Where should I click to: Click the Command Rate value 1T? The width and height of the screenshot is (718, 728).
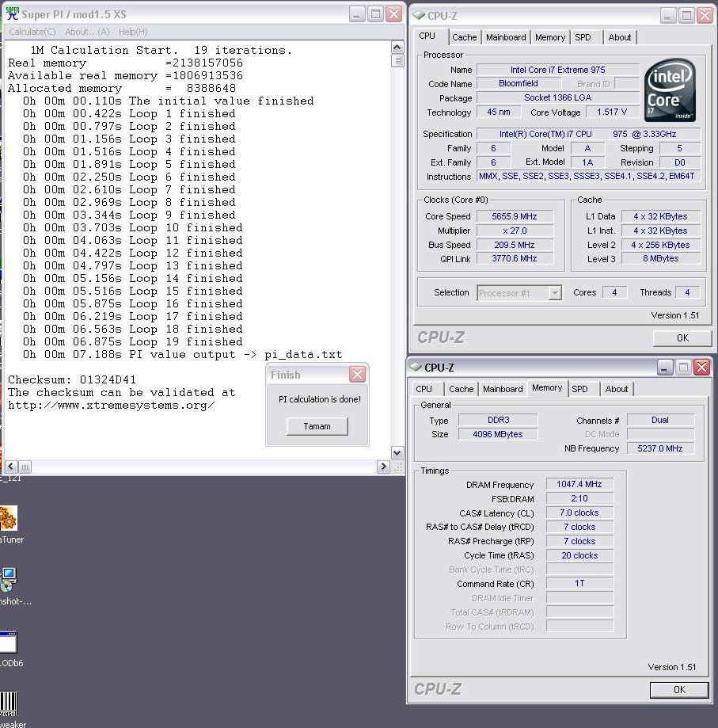(x=579, y=583)
